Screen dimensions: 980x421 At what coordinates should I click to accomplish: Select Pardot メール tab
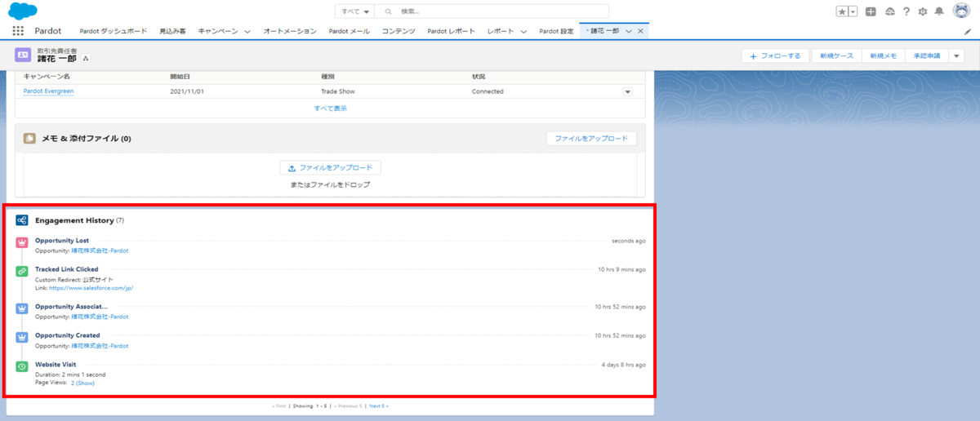click(x=350, y=31)
